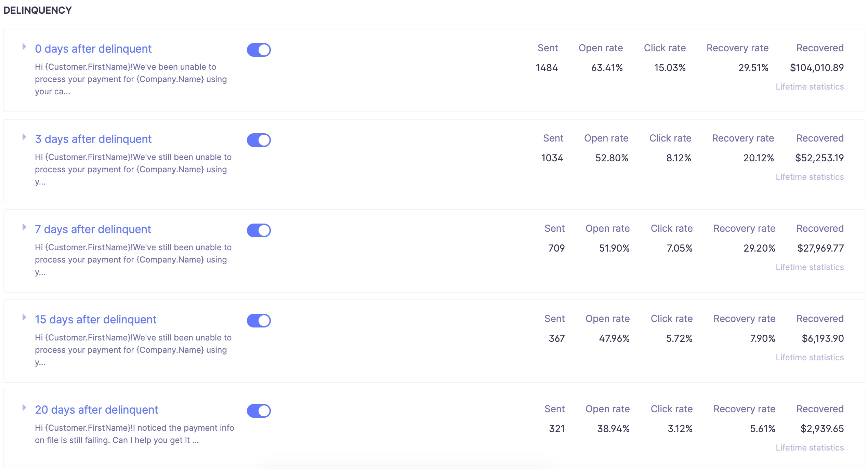
Task: Open the 3 days after delinquent link
Action: tap(93, 139)
